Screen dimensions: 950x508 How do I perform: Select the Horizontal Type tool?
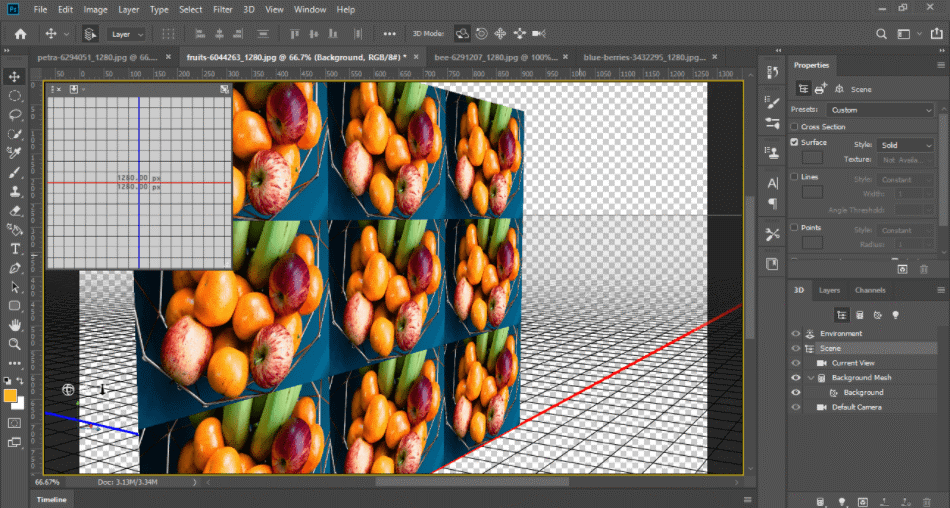point(15,249)
